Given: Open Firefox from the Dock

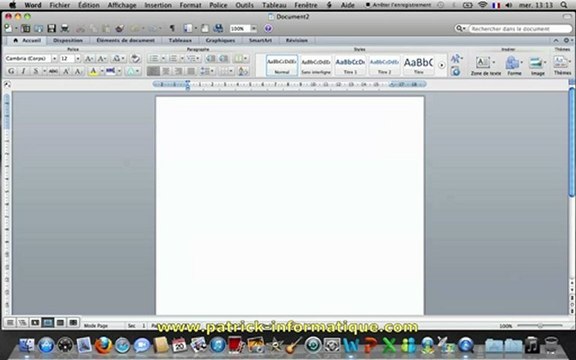Looking at the screenshot, I should coord(103,345).
